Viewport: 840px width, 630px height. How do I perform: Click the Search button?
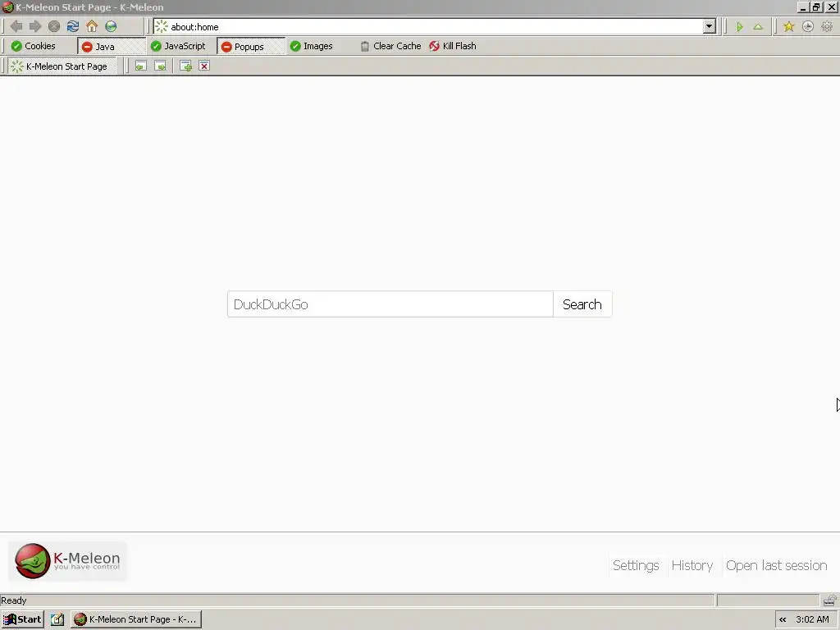[582, 304]
